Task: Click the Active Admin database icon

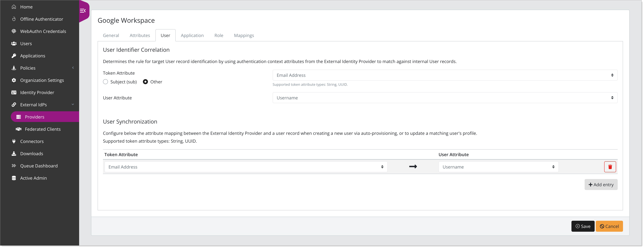Action: pos(14,178)
